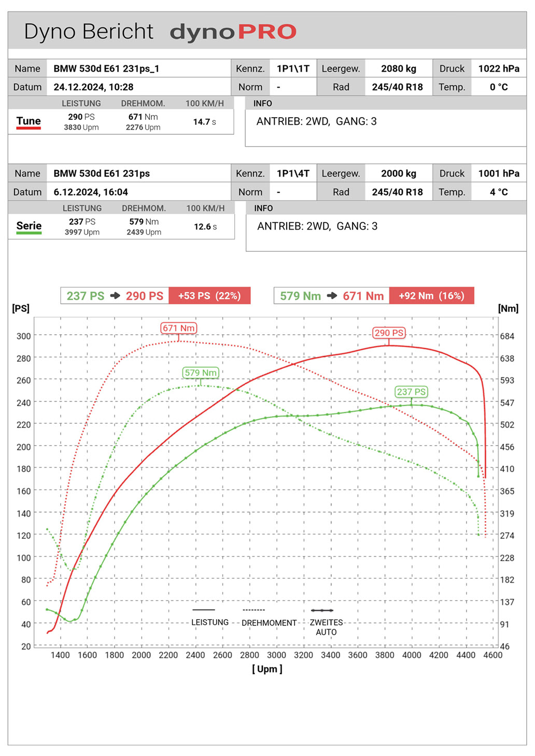Viewport: 535px width, 756px height.
Task: Click the Serie 'ANTRIEB: 2WD, GANG: 3' info text
Action: (x=317, y=226)
